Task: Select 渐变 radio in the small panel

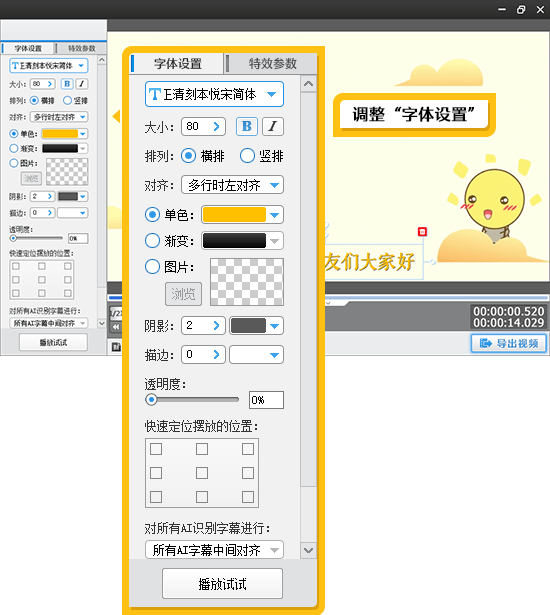Action: [x=14, y=148]
